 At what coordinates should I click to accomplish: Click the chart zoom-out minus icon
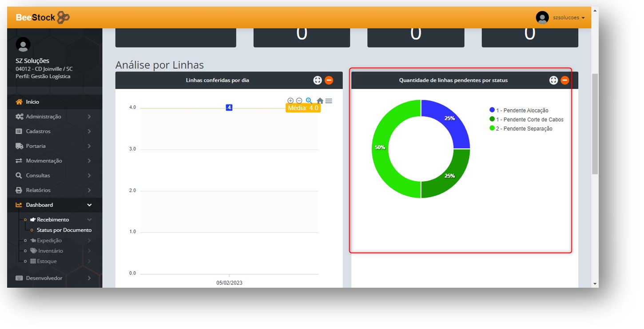point(299,101)
